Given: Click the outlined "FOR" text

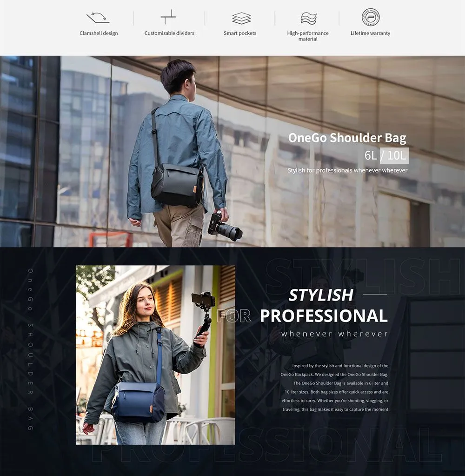Looking at the screenshot, I should click(x=234, y=316).
